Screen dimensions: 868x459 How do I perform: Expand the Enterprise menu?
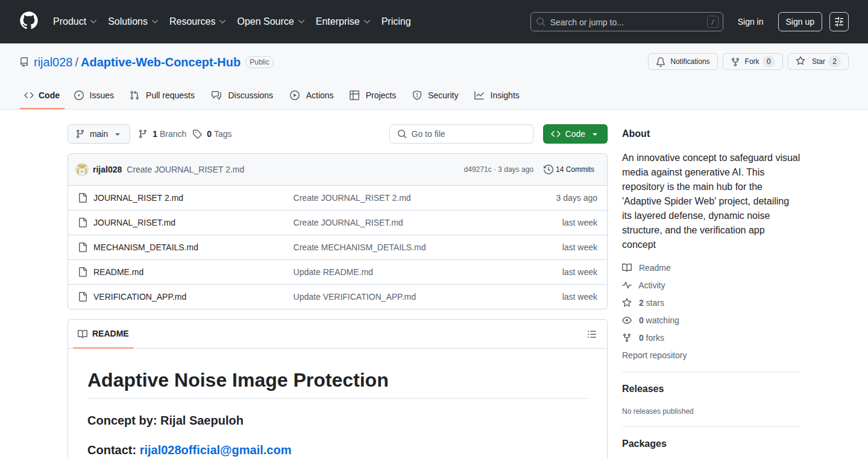343,22
